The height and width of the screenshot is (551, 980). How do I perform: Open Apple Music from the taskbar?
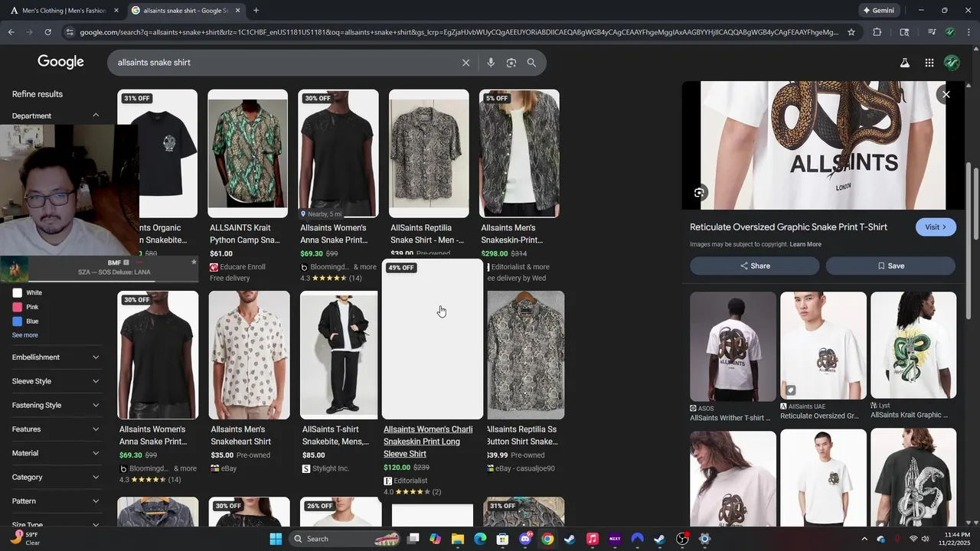592,539
